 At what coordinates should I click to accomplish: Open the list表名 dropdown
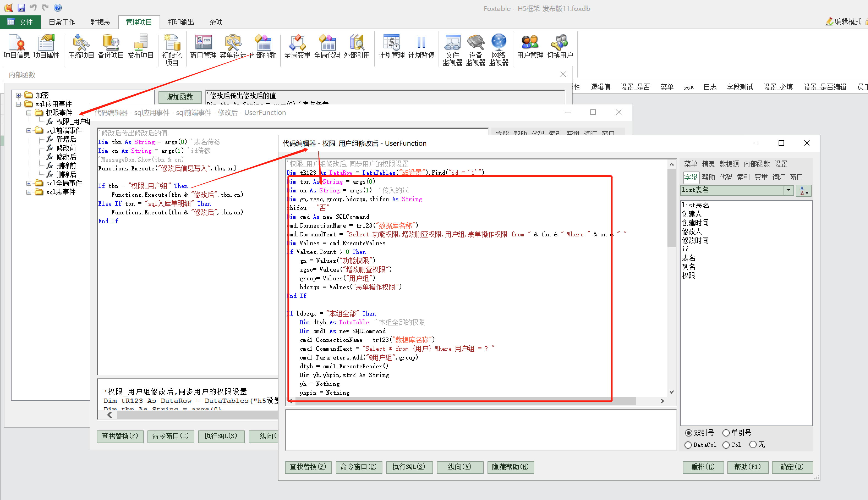[788, 190]
